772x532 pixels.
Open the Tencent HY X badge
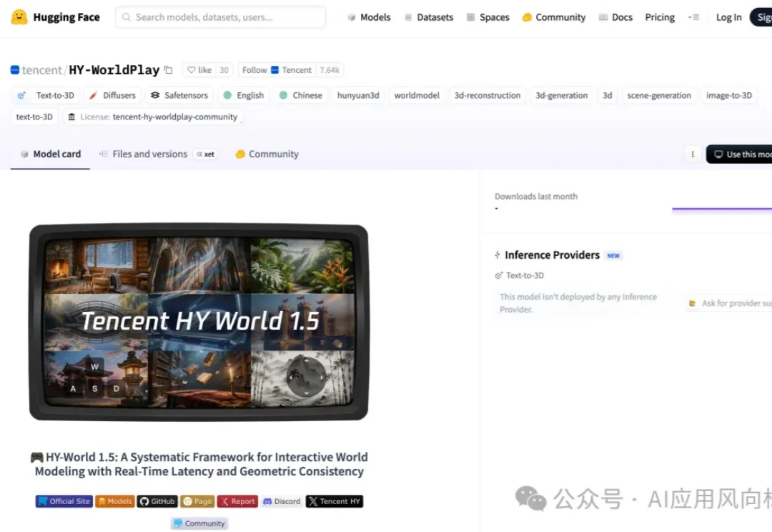(x=335, y=501)
